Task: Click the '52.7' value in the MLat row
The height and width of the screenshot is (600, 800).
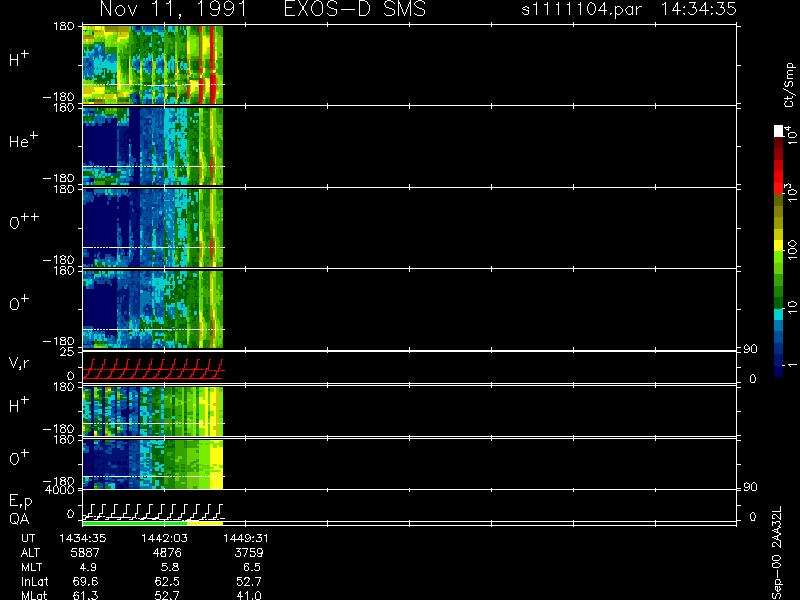Action: 167,595
